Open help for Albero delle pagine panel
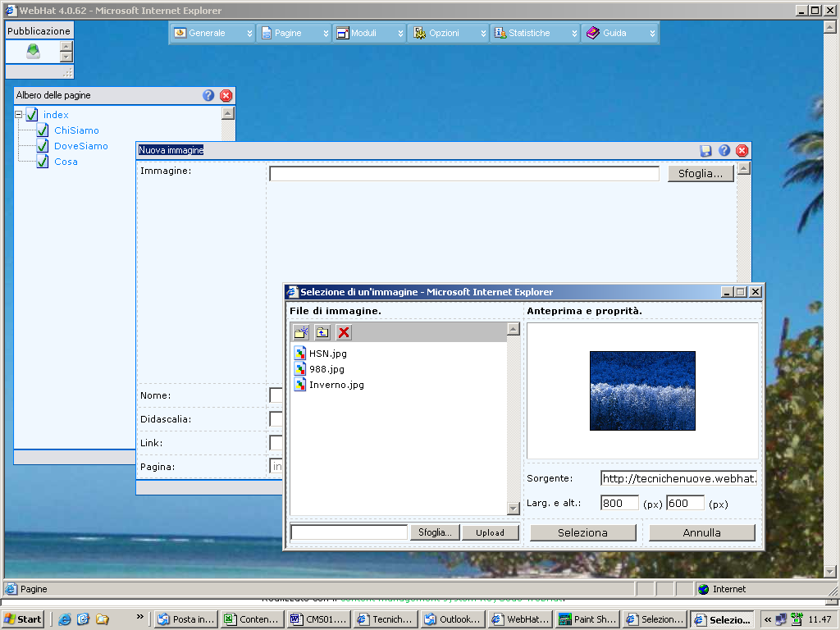Image resolution: width=840 pixels, height=630 pixels. coord(208,95)
